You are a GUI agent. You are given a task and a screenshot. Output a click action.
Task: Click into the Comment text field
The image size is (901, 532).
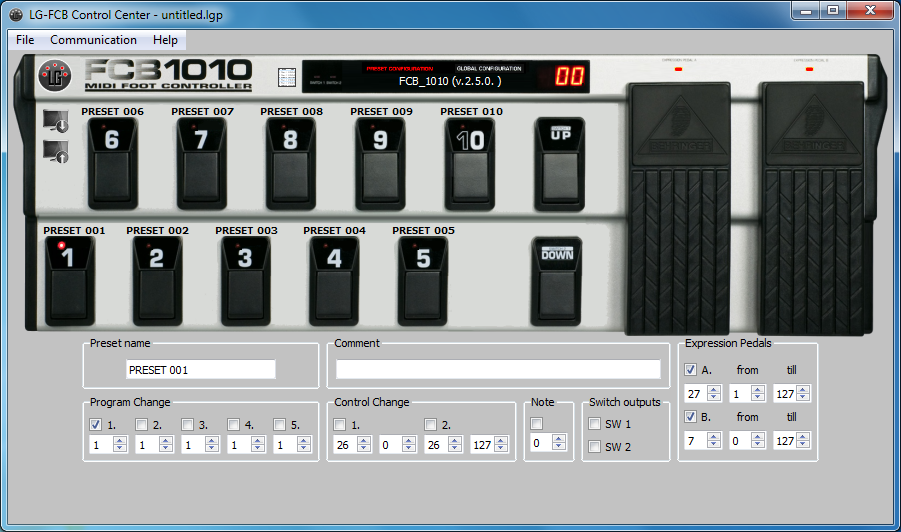pyautogui.click(x=498, y=370)
